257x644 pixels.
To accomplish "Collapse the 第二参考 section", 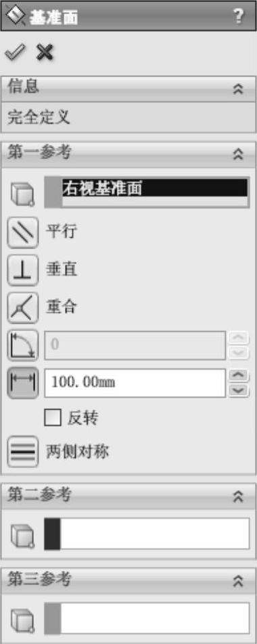I will click(238, 496).
